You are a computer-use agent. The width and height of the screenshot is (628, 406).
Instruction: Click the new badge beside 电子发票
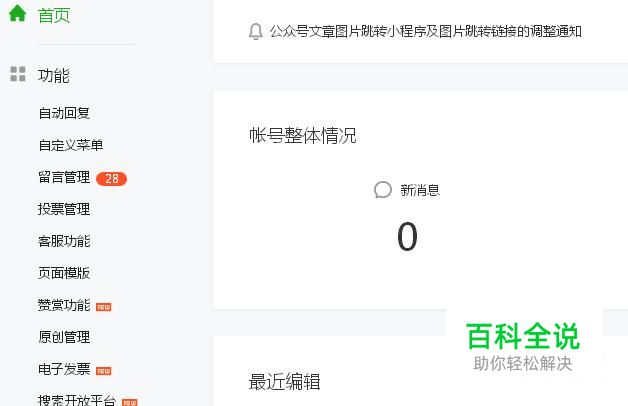tap(104, 371)
